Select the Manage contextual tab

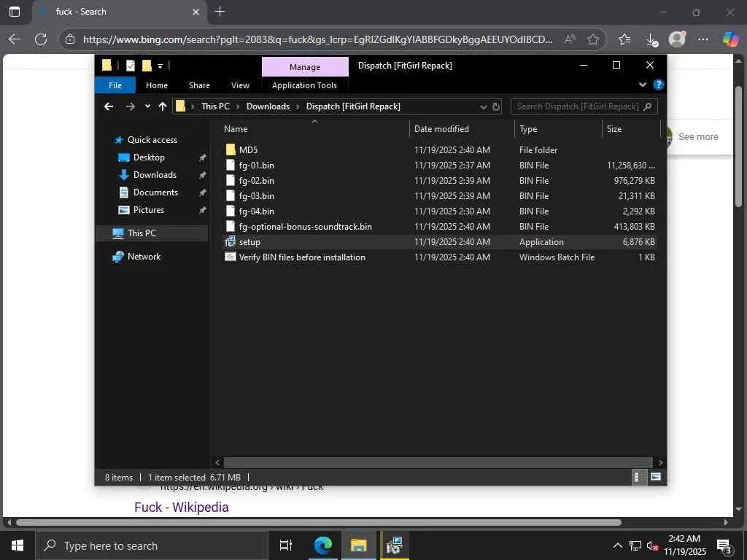coord(305,67)
